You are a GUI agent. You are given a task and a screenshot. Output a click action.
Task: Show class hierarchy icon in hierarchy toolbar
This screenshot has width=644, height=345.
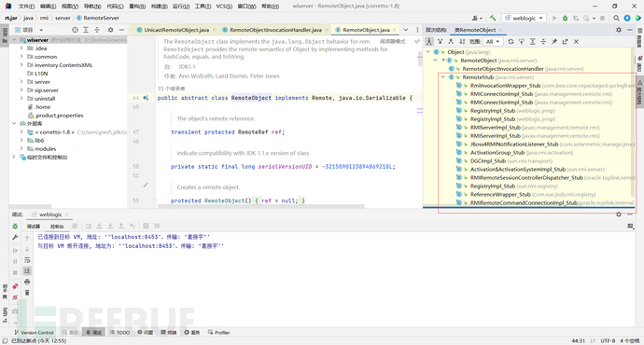[428, 41]
